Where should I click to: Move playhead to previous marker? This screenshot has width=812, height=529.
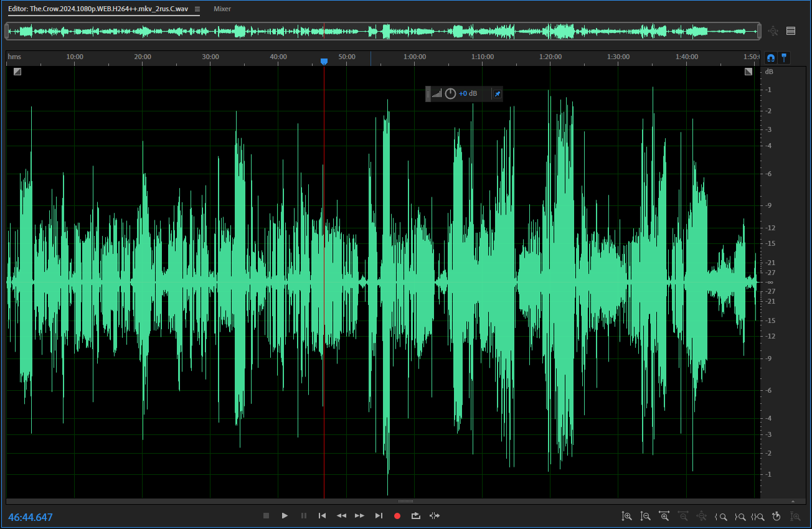322,516
